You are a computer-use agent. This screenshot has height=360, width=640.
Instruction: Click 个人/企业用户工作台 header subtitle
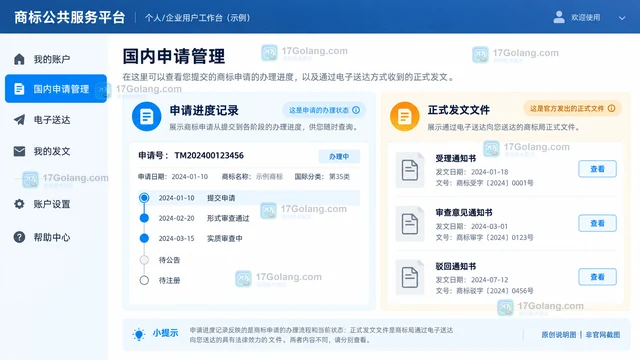pyautogui.click(x=198, y=18)
